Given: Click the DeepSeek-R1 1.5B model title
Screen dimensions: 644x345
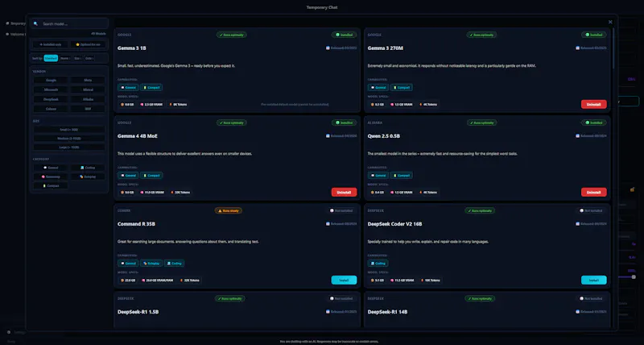Looking at the screenshot, I should [x=138, y=312].
